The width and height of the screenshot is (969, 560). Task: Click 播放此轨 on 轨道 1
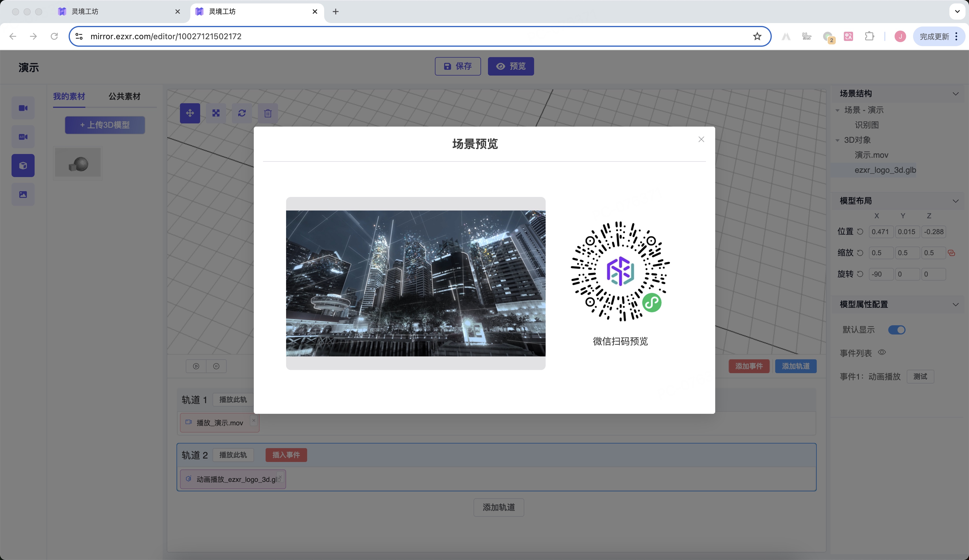[x=233, y=400]
